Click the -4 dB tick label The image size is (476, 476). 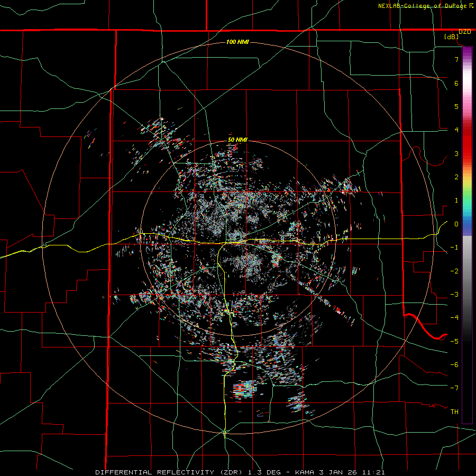[454, 318]
